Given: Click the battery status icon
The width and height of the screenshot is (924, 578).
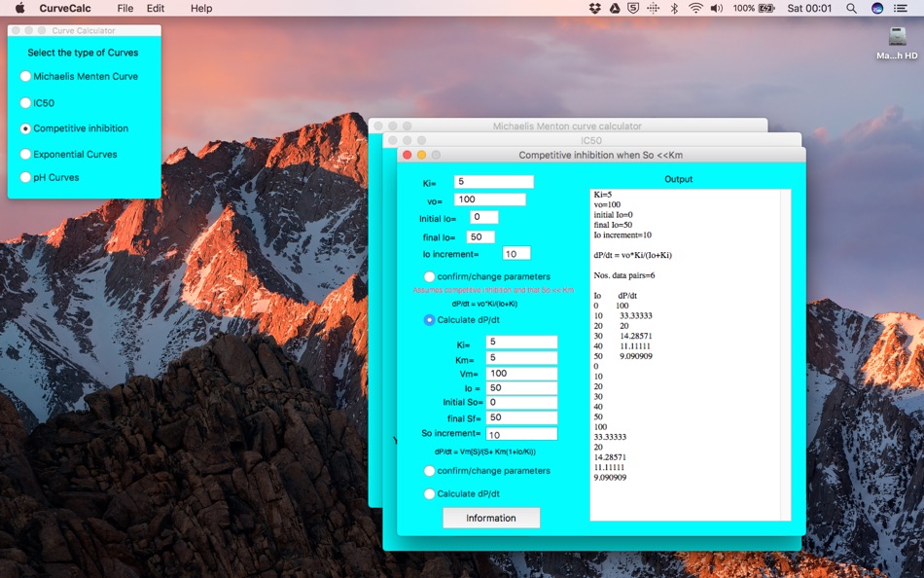Looking at the screenshot, I should pos(766,8).
